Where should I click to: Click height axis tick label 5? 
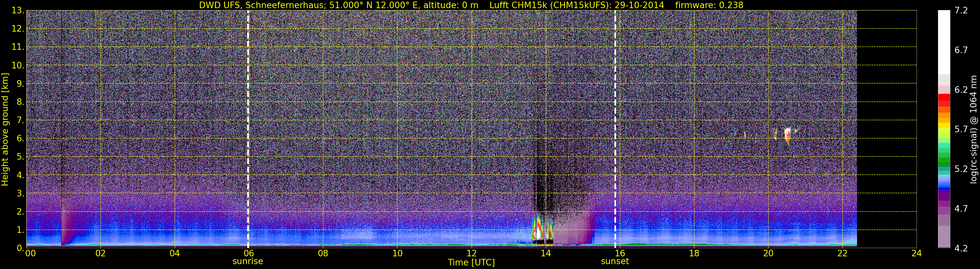pos(20,157)
